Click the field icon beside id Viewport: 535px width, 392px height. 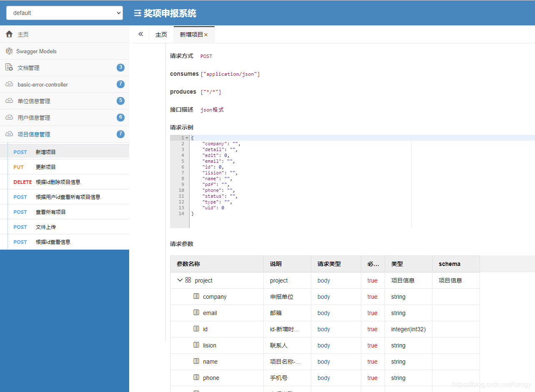pyautogui.click(x=196, y=329)
